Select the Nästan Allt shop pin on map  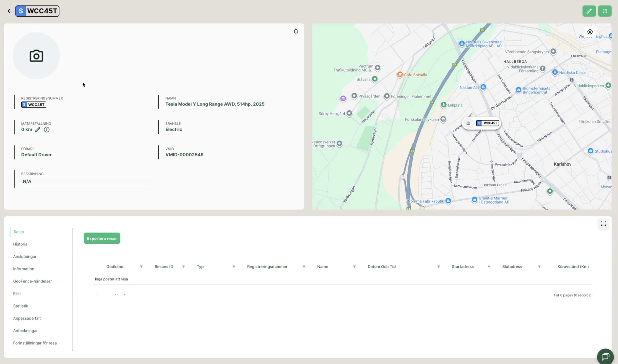[483, 87]
